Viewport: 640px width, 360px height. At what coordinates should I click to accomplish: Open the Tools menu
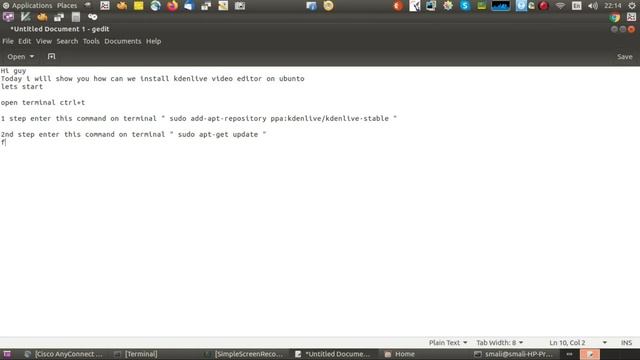[x=91, y=41]
